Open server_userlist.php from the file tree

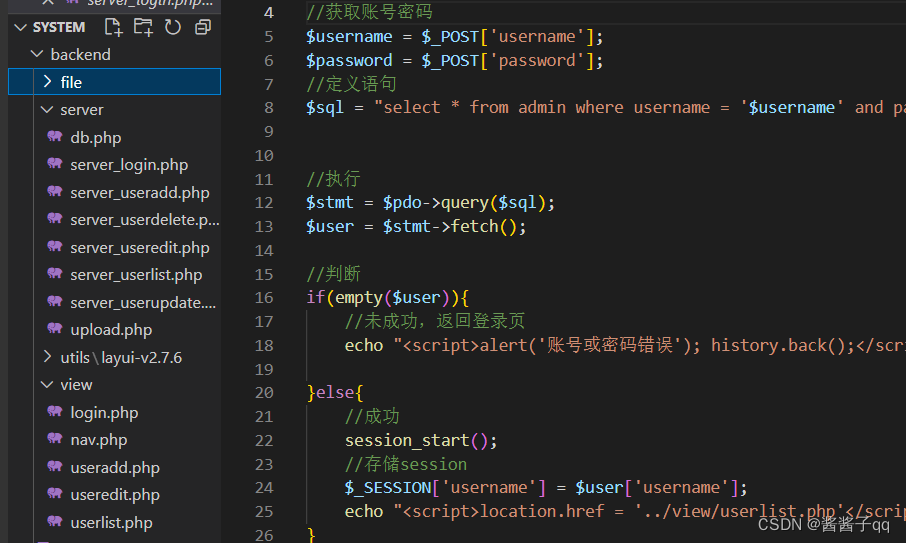136,275
